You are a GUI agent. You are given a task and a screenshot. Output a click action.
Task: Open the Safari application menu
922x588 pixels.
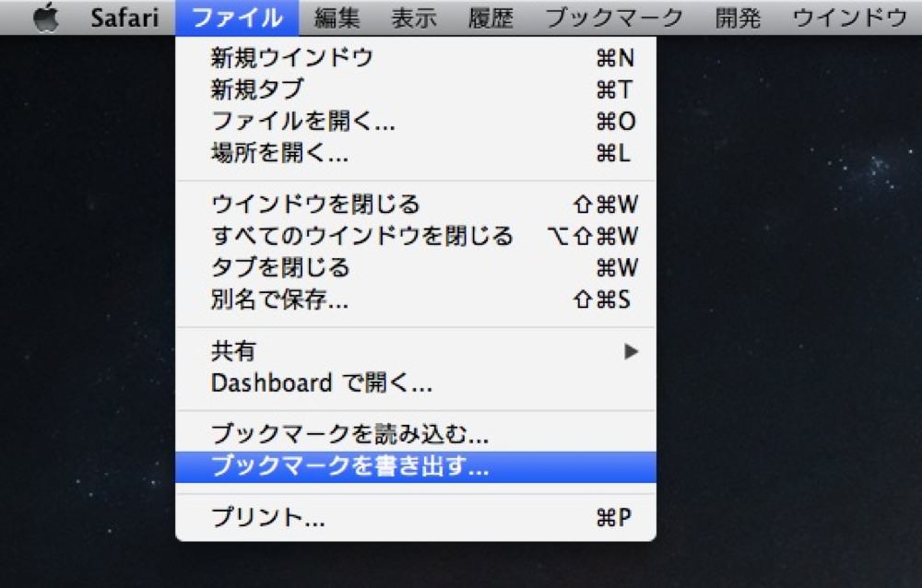pos(124,18)
